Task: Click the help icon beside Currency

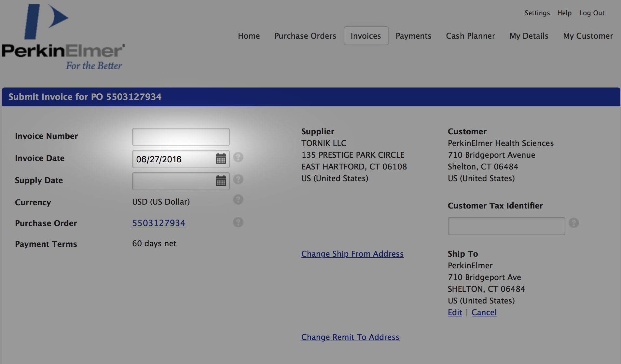Action: pos(238,200)
